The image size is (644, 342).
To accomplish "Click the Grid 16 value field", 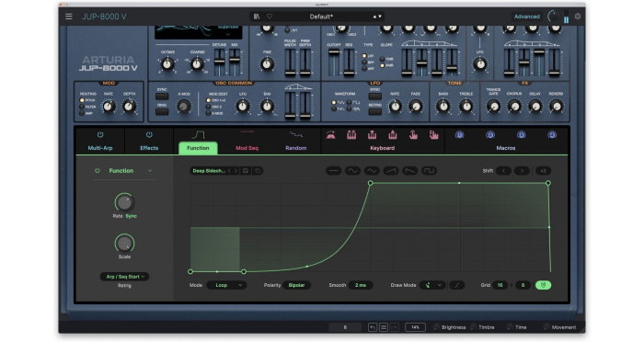I will tap(500, 285).
